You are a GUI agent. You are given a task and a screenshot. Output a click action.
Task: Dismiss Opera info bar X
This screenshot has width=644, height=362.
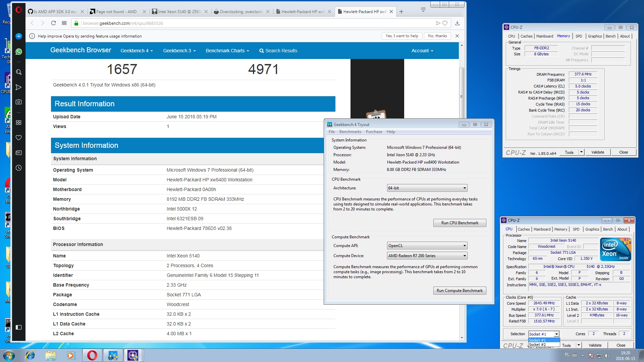[x=457, y=36]
